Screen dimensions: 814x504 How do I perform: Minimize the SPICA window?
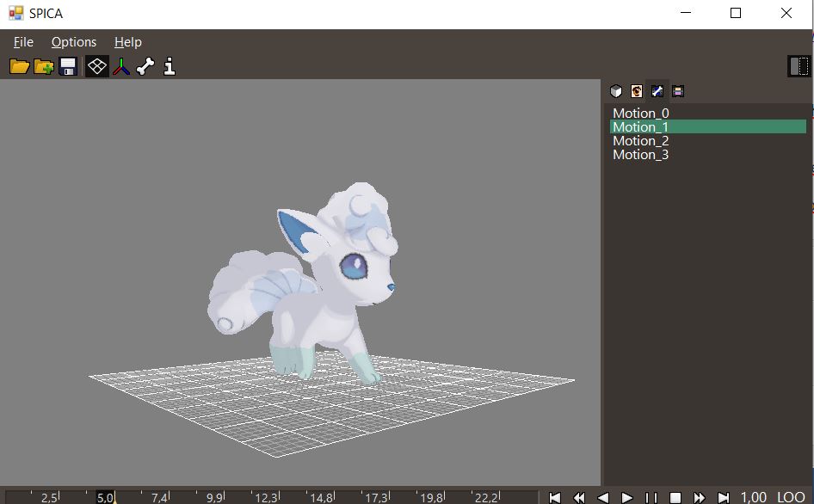point(686,13)
